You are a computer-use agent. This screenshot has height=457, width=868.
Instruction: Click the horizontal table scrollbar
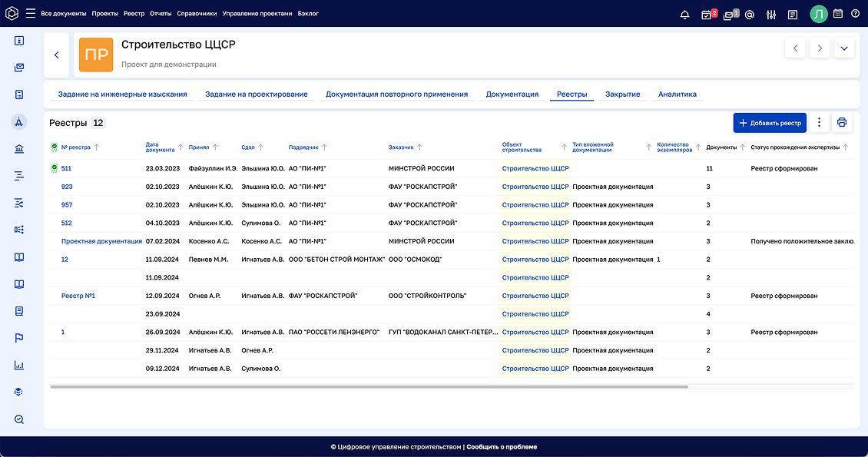pos(369,386)
